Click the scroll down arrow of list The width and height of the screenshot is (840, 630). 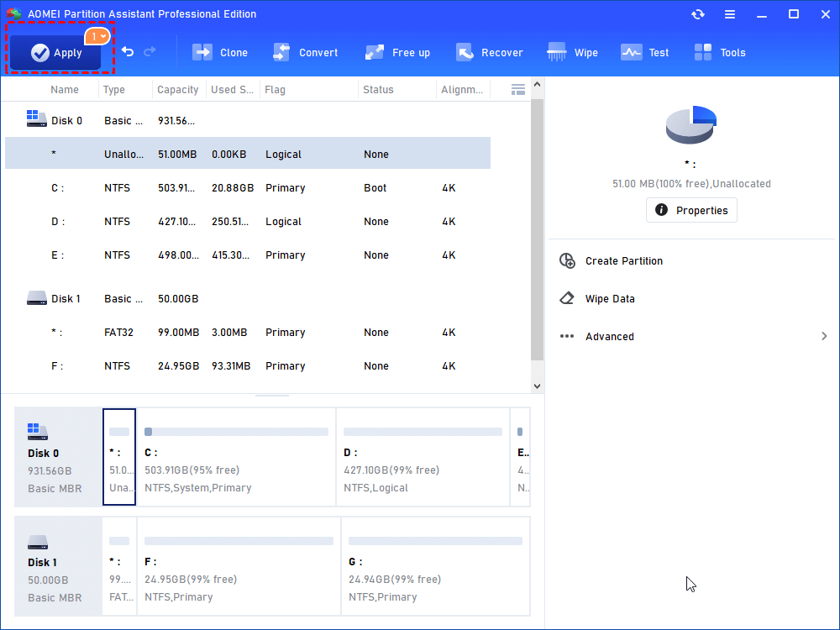tap(538, 386)
